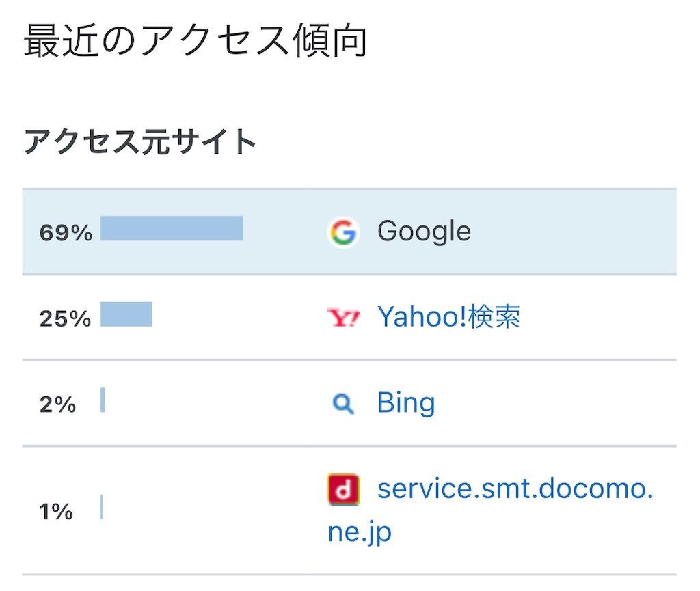Select the highlighted Google row
The image size is (700, 591).
(x=349, y=232)
